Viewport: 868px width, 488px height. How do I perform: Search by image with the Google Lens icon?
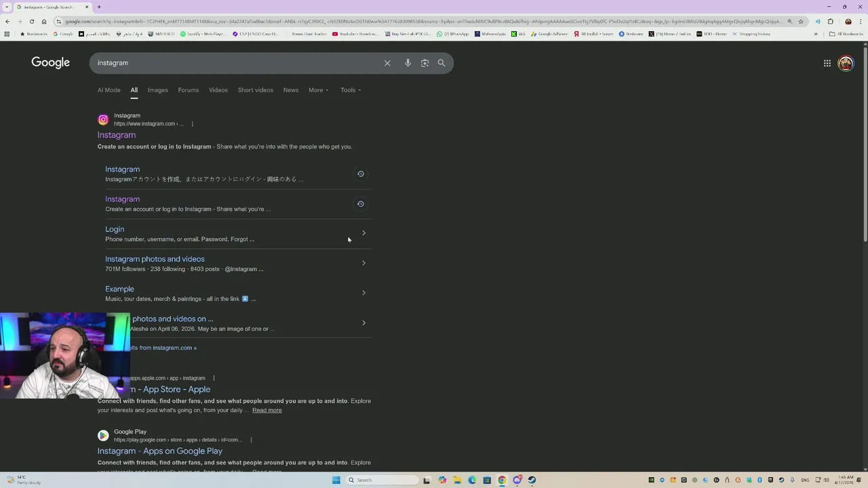click(x=425, y=63)
